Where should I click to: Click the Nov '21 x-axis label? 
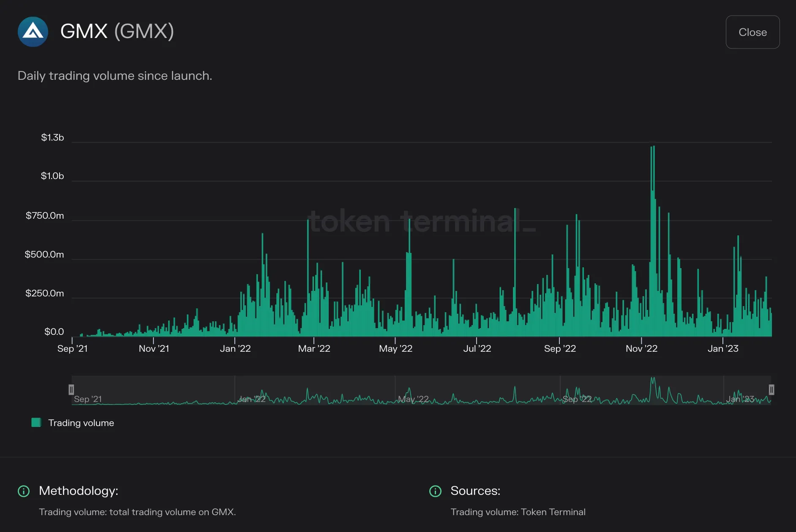pos(154,348)
